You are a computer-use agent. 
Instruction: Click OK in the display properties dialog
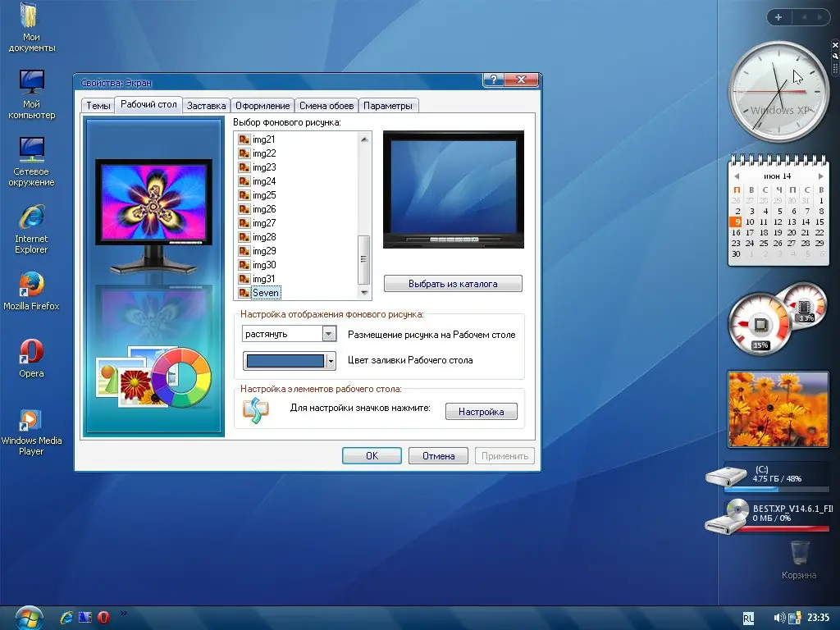[372, 456]
